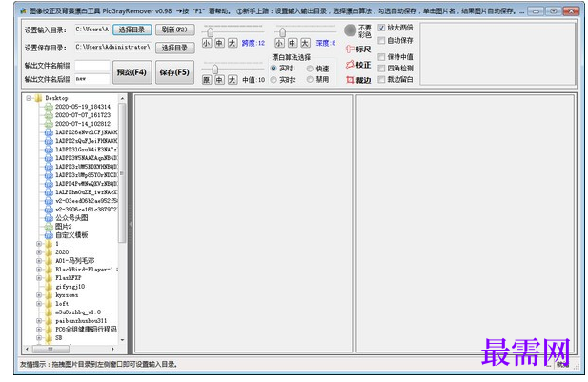Click the gray 不要彩色 color circle icon
This screenshot has height=382, width=588.
point(350,30)
